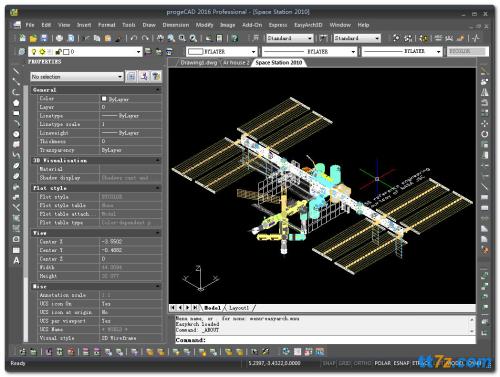The image size is (500, 377).
Task: Collapse the View properties section
Action: tap(157, 233)
